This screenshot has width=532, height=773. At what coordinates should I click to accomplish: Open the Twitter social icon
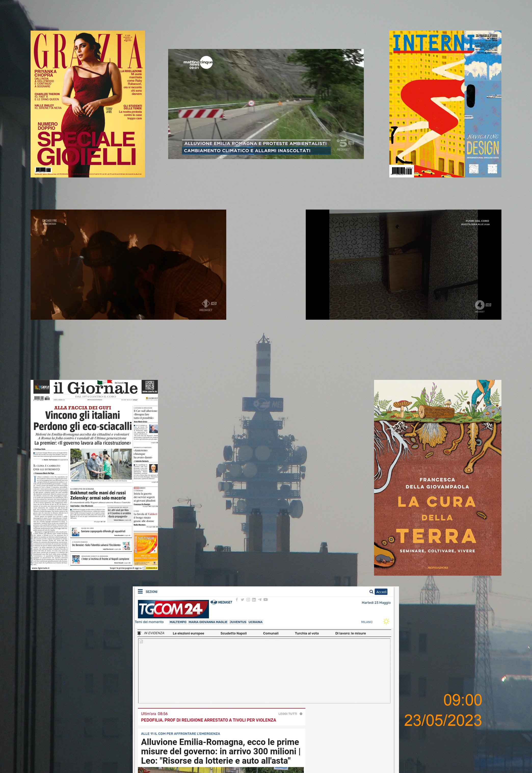pos(242,599)
